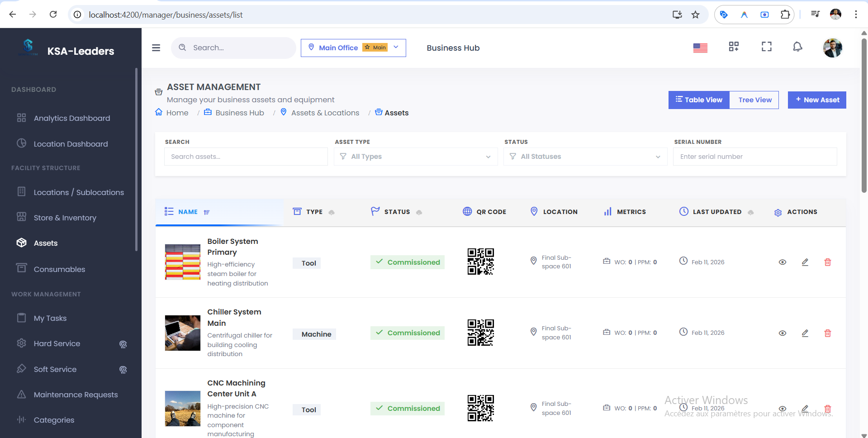Open the apps grid icon near notifications
The height and width of the screenshot is (438, 868).
click(734, 47)
